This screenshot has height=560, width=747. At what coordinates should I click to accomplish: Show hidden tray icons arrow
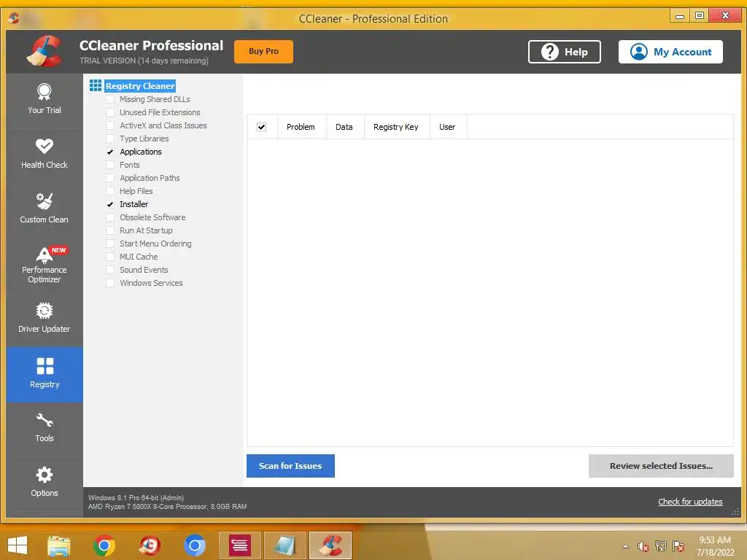[x=625, y=546]
